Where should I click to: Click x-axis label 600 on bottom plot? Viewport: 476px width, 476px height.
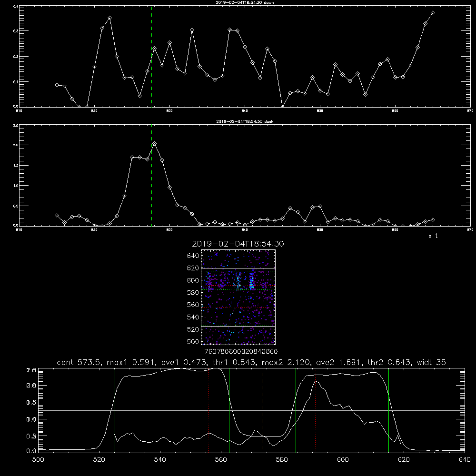pyautogui.click(x=343, y=460)
